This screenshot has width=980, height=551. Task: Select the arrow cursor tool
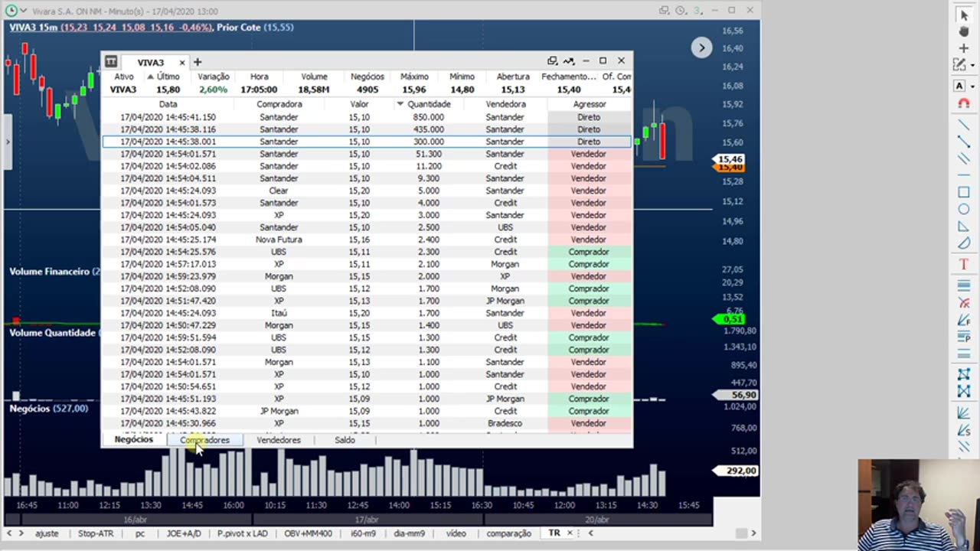(x=964, y=15)
